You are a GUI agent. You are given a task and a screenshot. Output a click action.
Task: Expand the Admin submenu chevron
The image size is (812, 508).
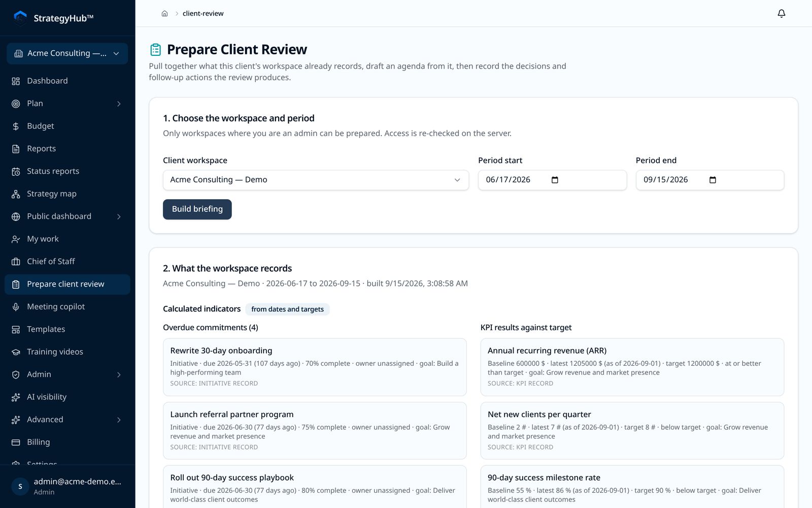click(x=119, y=374)
